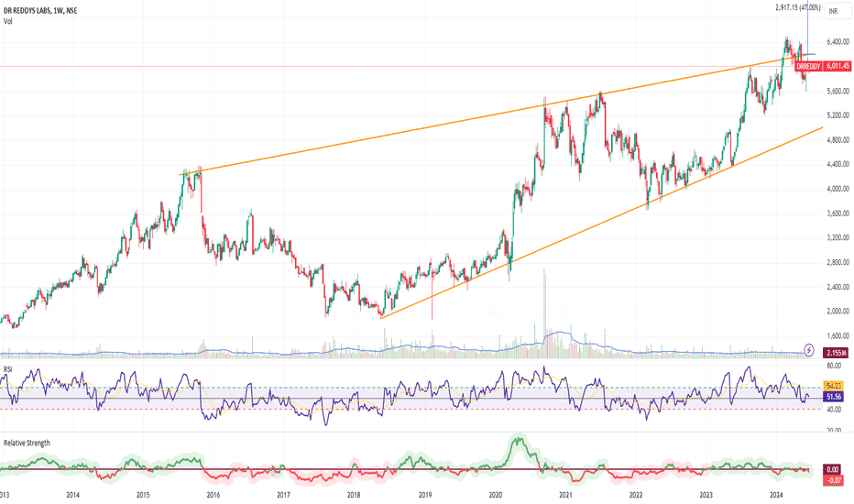Click the 80.00 RSI axis label

(834, 367)
